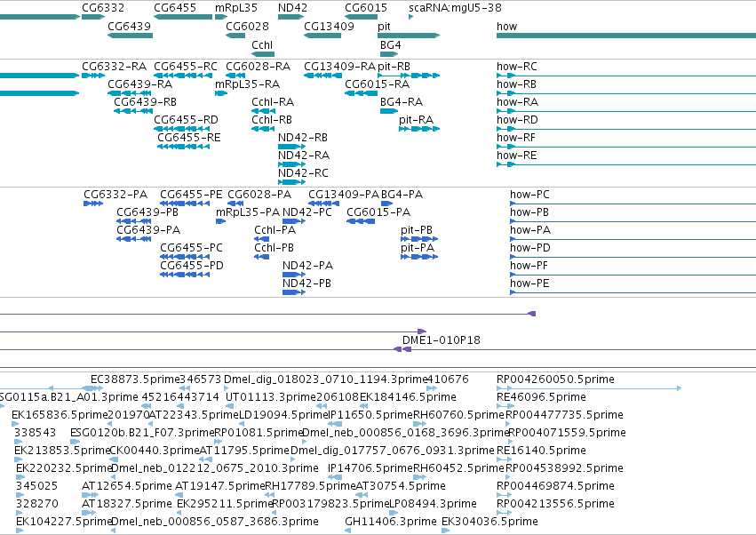Select the how-PE protein label
Viewport: 756px width, 535px height.
point(529,283)
